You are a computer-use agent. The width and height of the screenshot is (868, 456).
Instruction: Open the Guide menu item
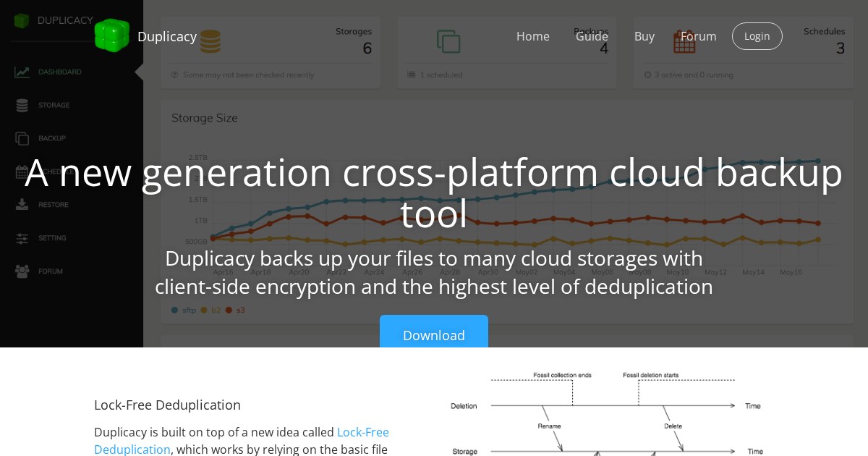592,36
